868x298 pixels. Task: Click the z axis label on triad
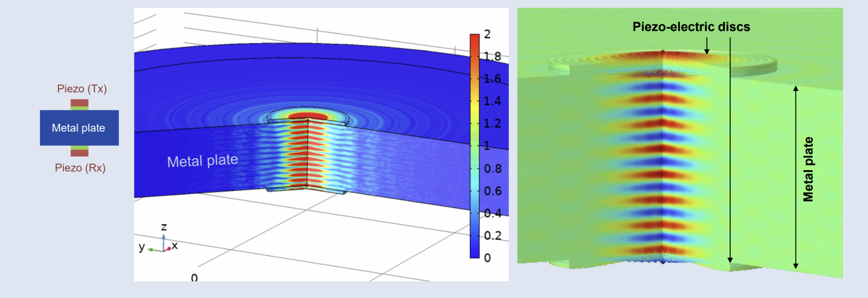[164, 227]
